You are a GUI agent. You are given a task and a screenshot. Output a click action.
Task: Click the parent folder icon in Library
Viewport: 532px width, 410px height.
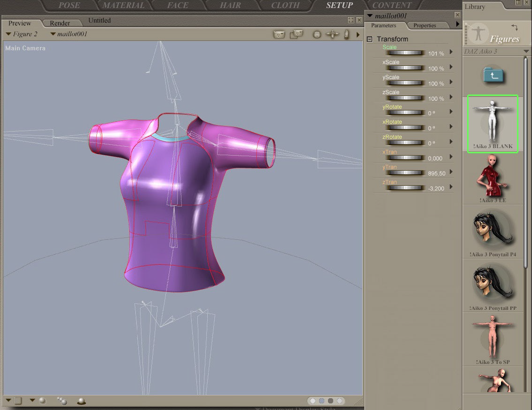[493, 75]
